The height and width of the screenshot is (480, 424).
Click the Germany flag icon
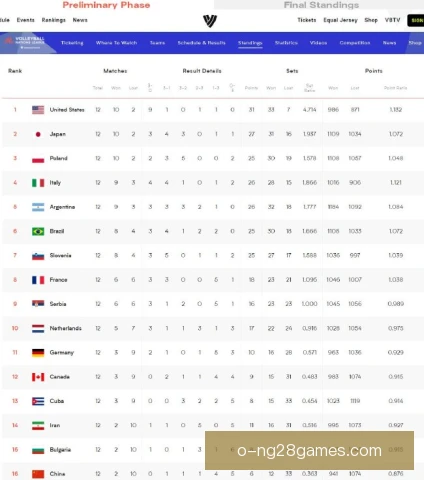[x=38, y=353]
